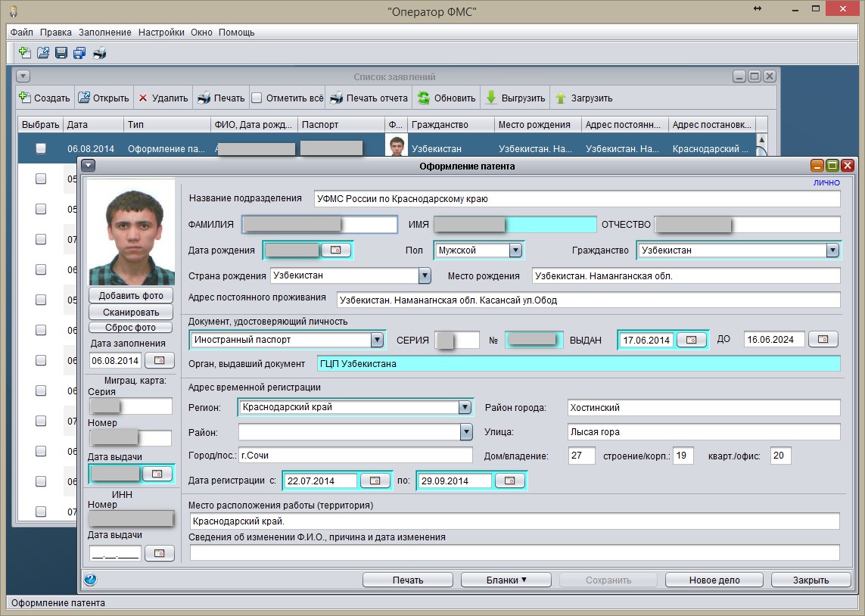Click Обновить refresh icon in list toolbar

424,98
